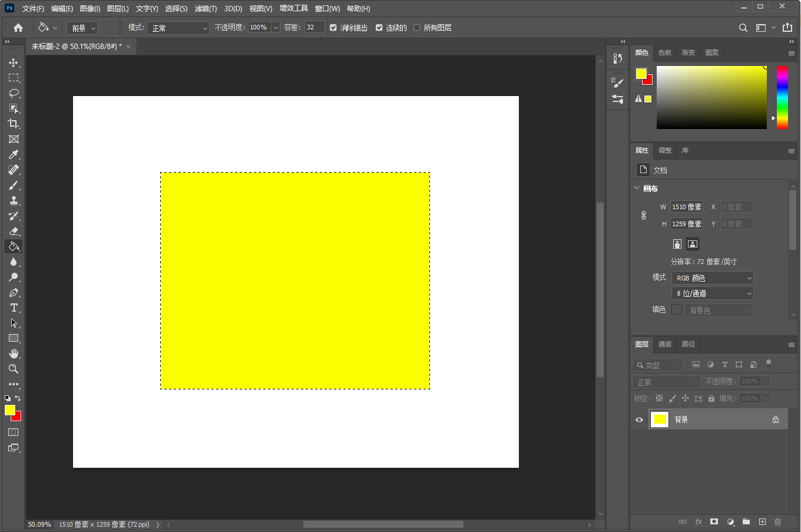Click the foreground yellow color swatch in toolbar
Image resolution: width=801 pixels, height=532 pixels.
[10, 410]
